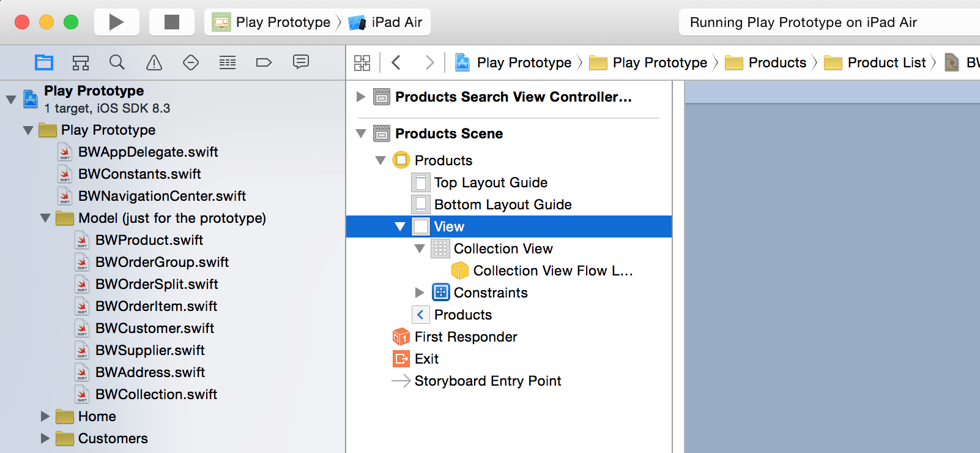Click Play Prototype project blueprint icon
This screenshot has height=453, width=980.
pyautogui.click(x=31, y=99)
